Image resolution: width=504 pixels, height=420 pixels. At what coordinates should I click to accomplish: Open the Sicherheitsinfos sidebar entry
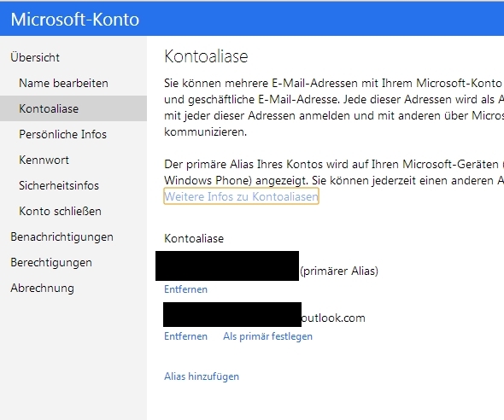tap(59, 185)
